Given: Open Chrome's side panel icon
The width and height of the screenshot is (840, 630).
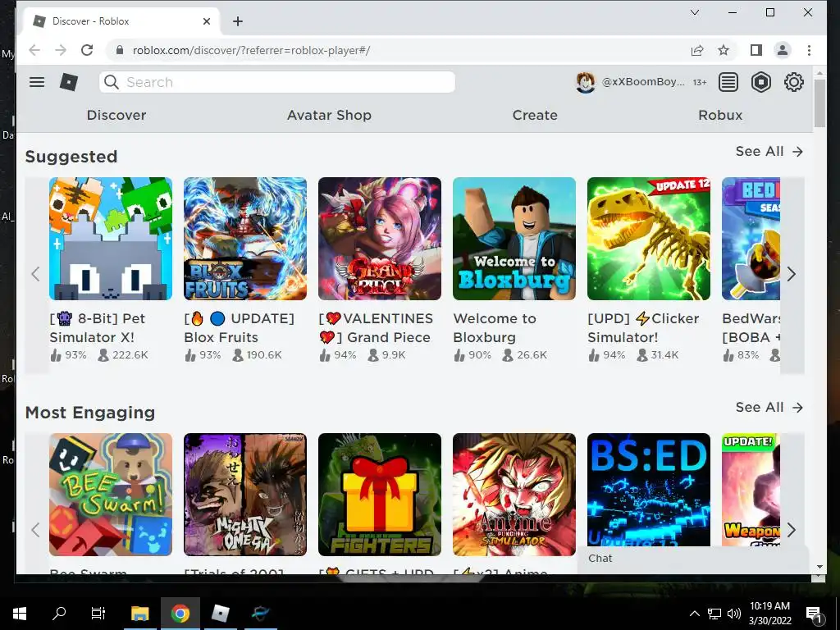Looking at the screenshot, I should pos(756,50).
